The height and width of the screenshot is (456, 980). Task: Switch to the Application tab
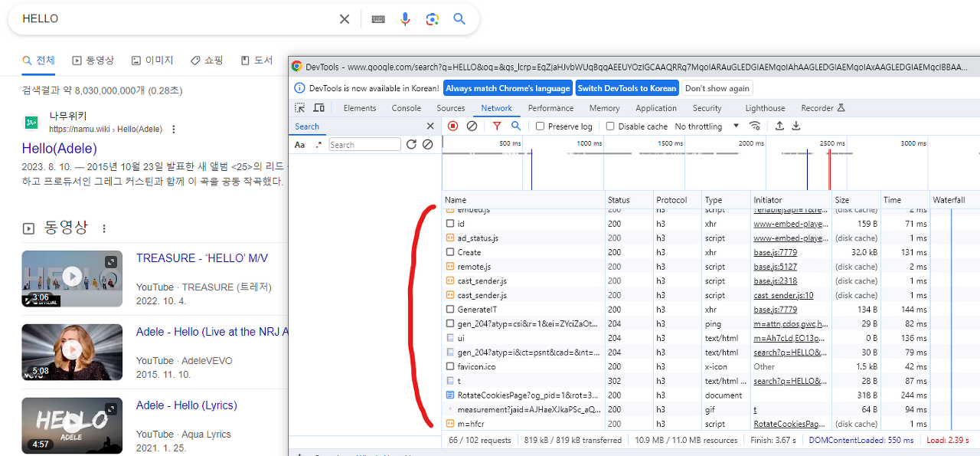point(656,108)
